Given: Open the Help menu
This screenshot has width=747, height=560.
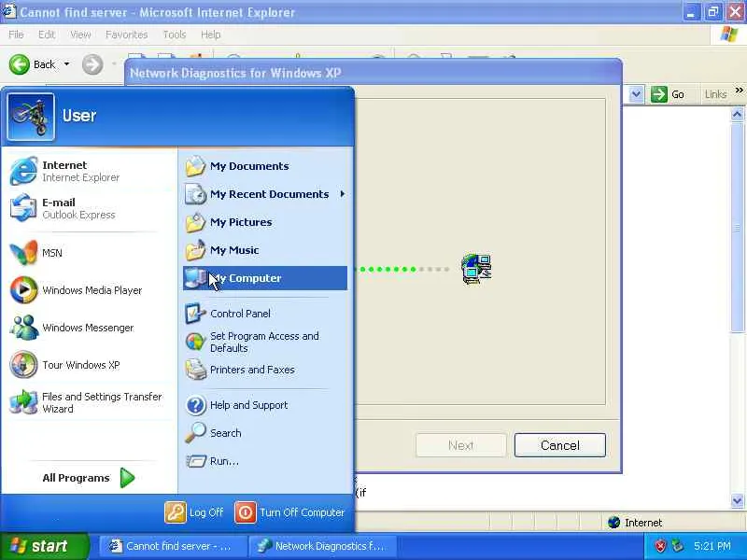Looking at the screenshot, I should pyautogui.click(x=210, y=35).
